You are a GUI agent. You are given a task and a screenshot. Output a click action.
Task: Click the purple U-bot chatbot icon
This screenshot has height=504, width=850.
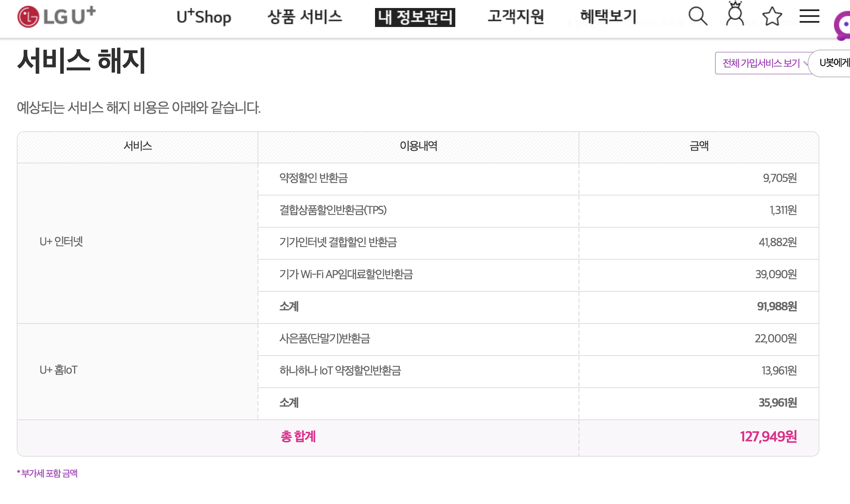pyautogui.click(x=843, y=26)
